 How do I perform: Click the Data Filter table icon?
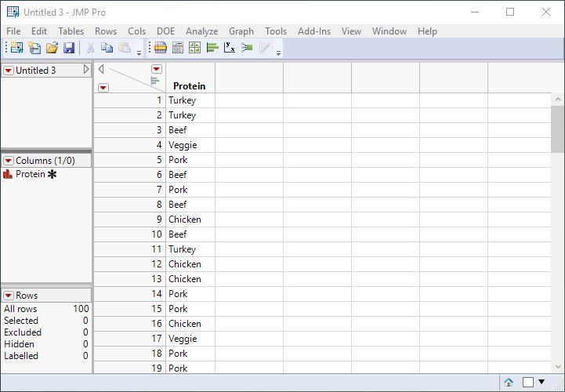[x=161, y=48]
